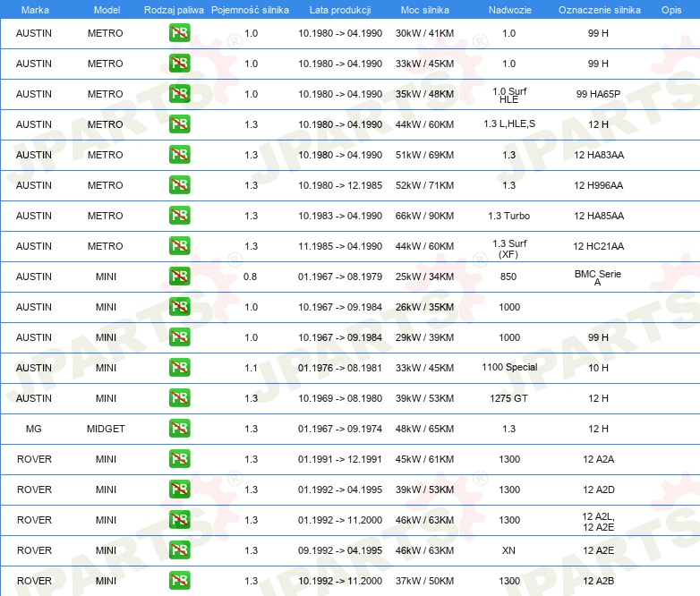Click the Oznaczenie silnika column header

[x=599, y=10]
